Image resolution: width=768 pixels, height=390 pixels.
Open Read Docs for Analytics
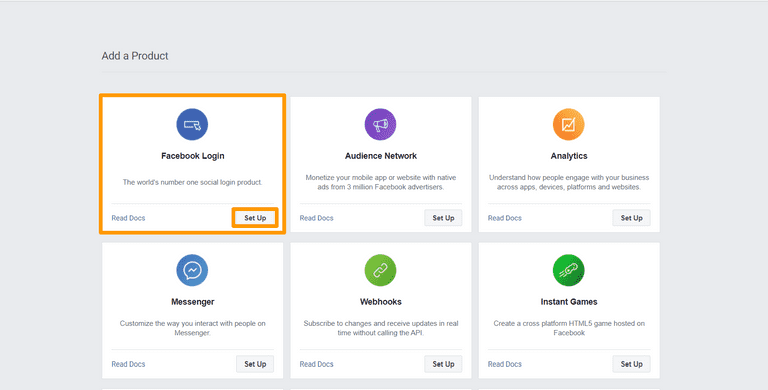(x=504, y=218)
